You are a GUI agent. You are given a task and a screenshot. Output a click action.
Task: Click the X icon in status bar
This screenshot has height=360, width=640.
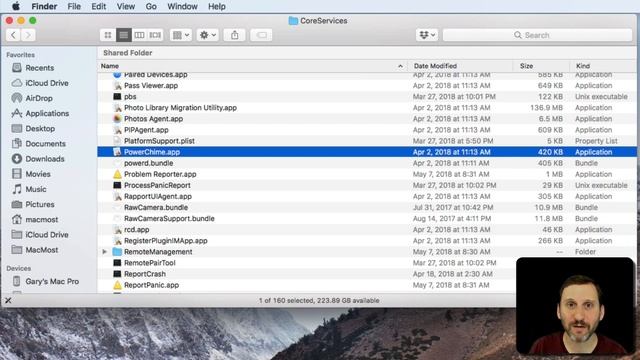8,300
